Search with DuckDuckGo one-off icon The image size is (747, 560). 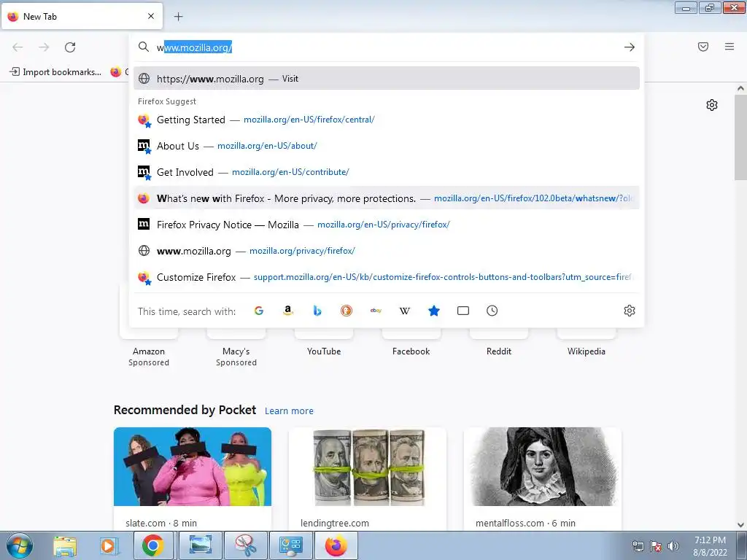coord(347,311)
